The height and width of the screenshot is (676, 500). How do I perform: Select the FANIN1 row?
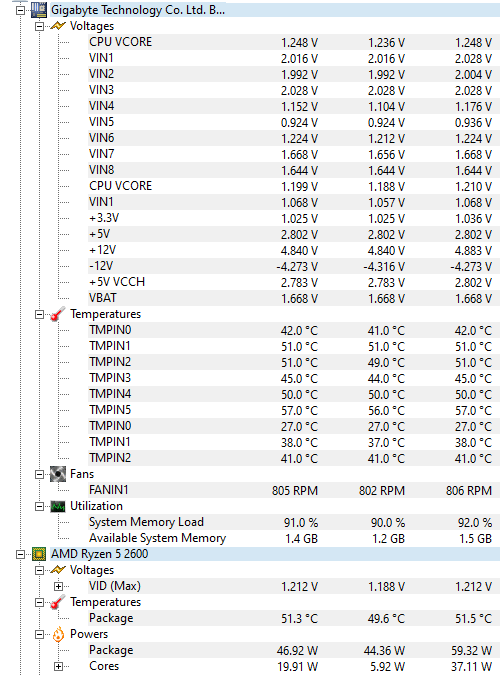coord(293,490)
